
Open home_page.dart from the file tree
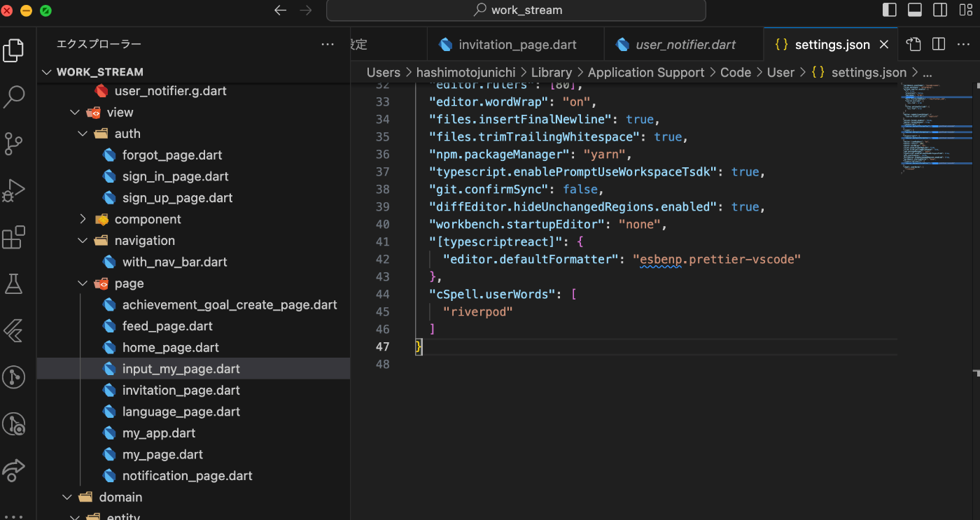click(170, 347)
